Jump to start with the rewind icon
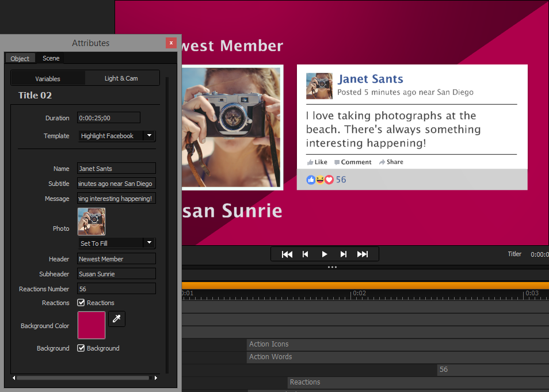Viewport: 549px width, 392px height. point(287,254)
